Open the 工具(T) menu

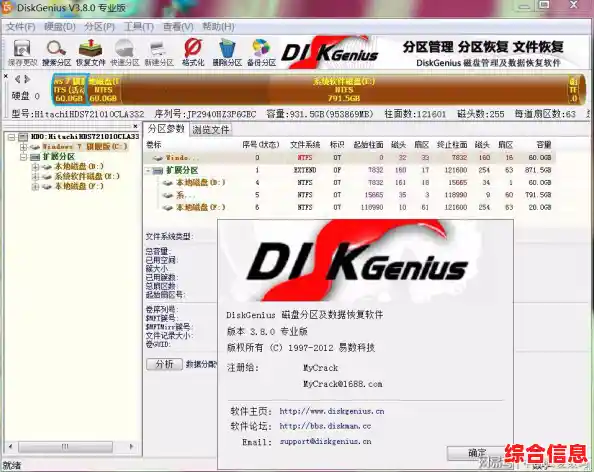139,27
